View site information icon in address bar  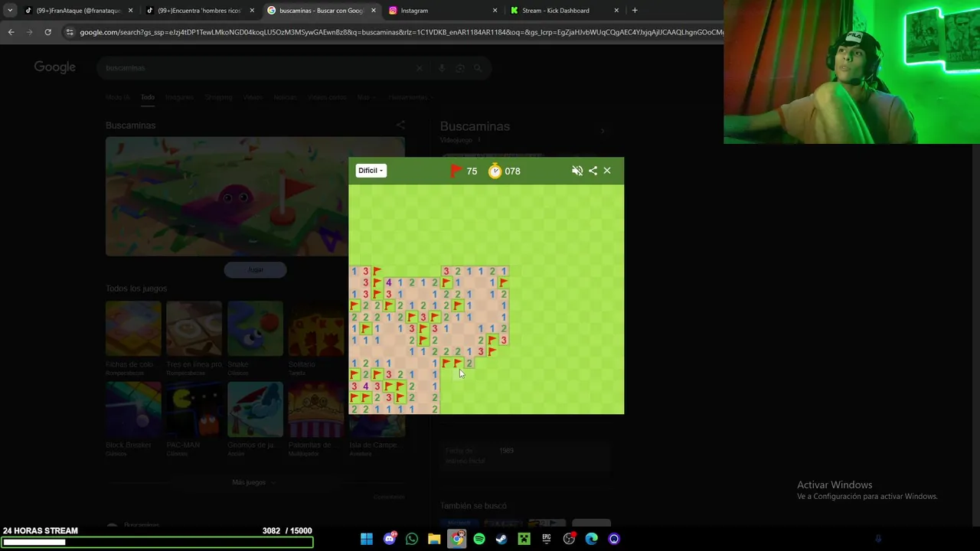70,32
